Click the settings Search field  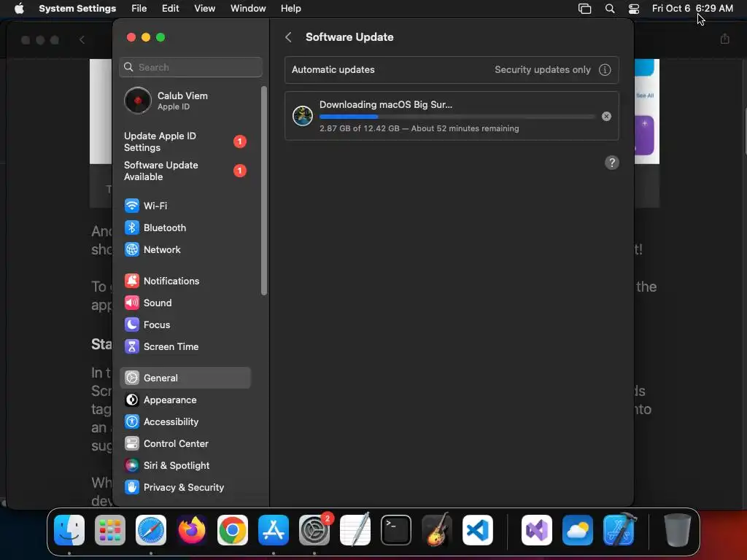tap(190, 67)
